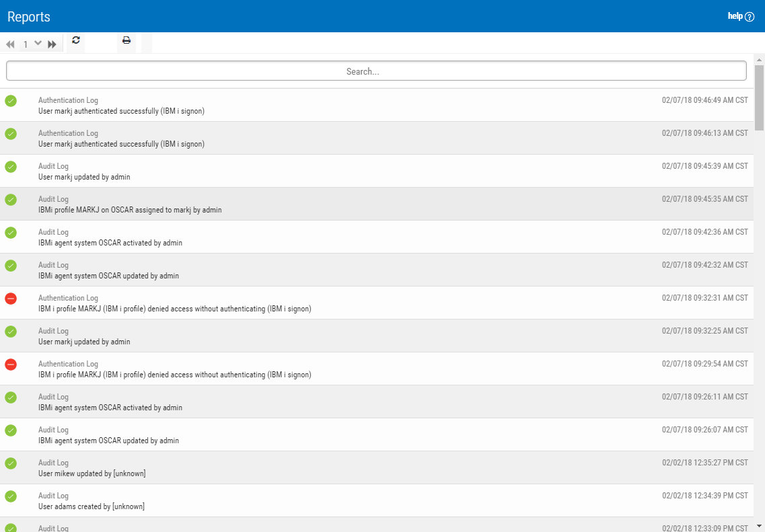This screenshot has height=532, width=765.
Task: Select OSCAR activated entry at 09:42:36 AM
Action: [x=110, y=243]
